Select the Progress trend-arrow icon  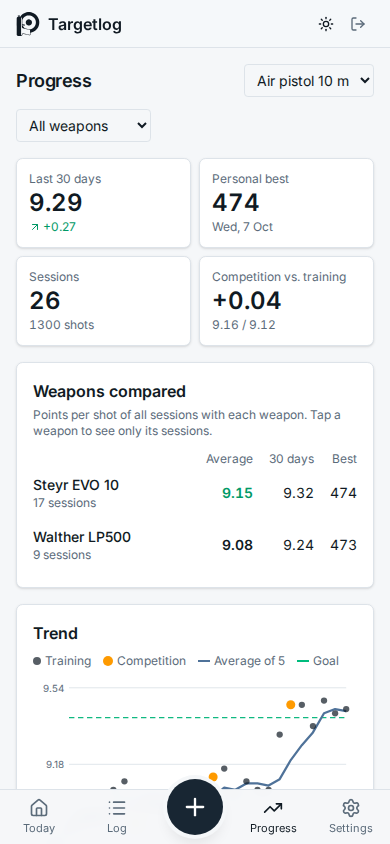tap(273, 807)
